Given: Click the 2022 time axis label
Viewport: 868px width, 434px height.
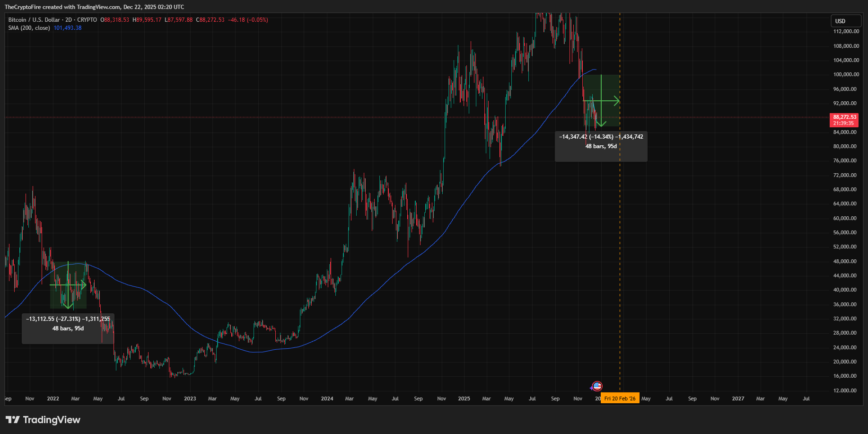Looking at the screenshot, I should pos(53,399).
